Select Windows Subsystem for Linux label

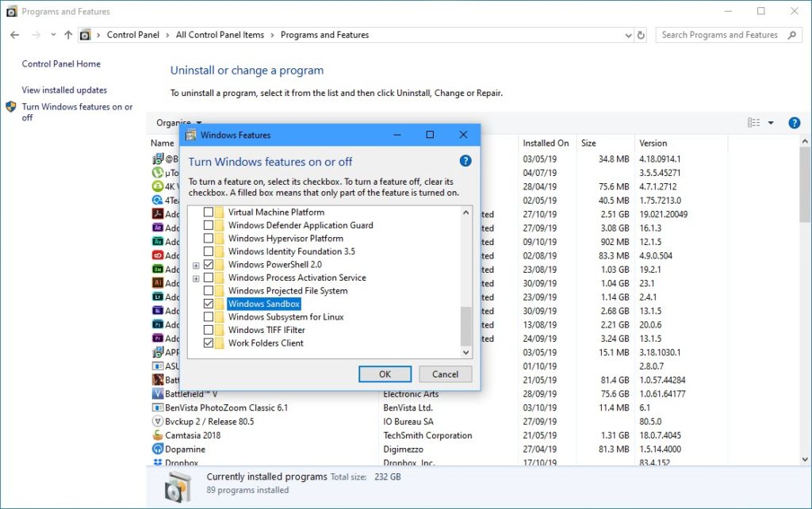point(285,316)
